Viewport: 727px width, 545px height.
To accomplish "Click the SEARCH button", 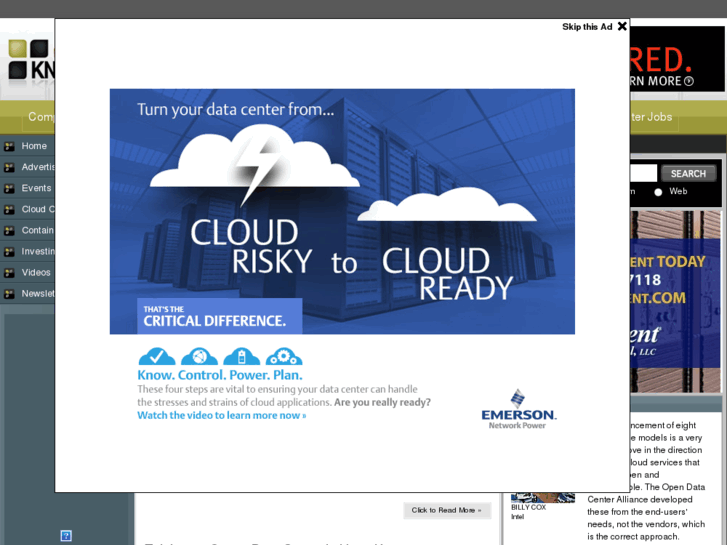I will [688, 173].
